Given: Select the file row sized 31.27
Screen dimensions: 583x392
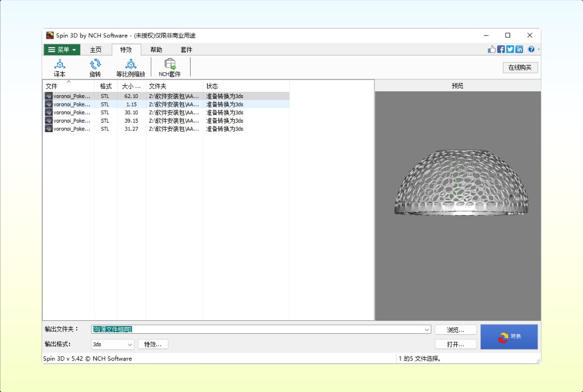Looking at the screenshot, I should click(166, 129).
